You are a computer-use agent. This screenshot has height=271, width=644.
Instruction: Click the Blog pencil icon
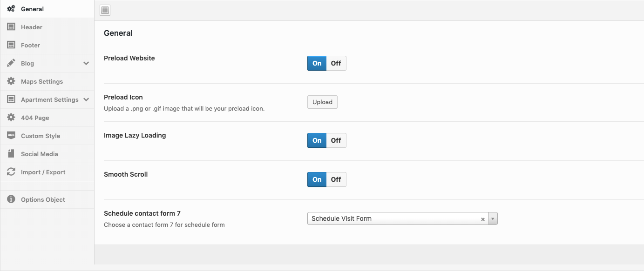point(11,63)
